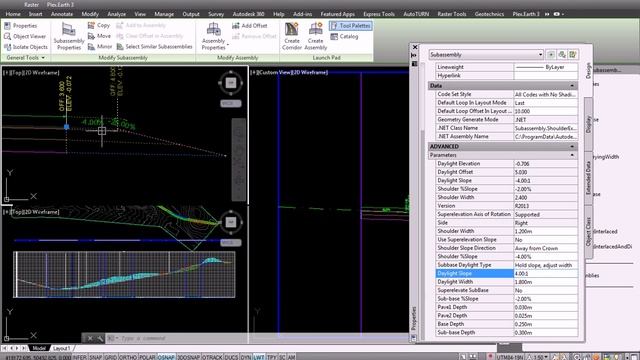Open the Subassembly object type dropdown
Viewport: 640px width, 360px height.
tap(486, 54)
